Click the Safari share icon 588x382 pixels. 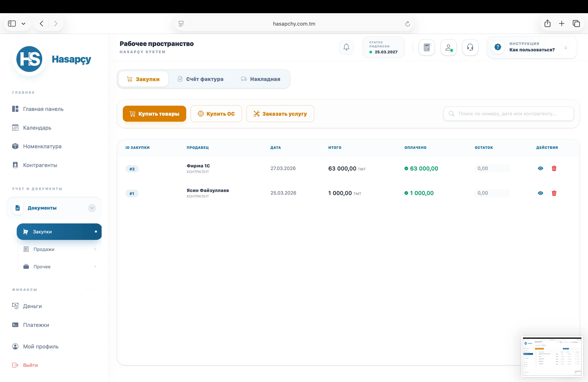pyautogui.click(x=547, y=23)
